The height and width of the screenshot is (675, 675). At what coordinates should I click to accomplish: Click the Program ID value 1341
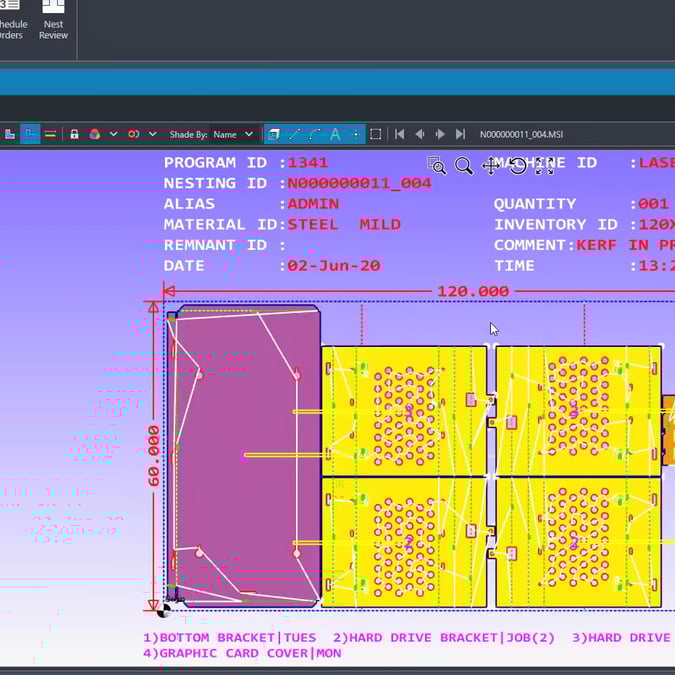[x=308, y=163]
